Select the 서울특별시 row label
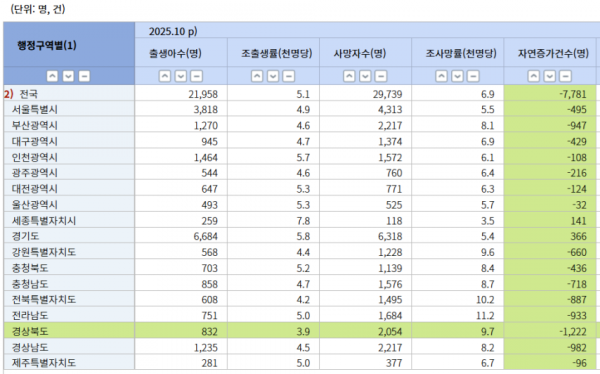 coord(35,109)
